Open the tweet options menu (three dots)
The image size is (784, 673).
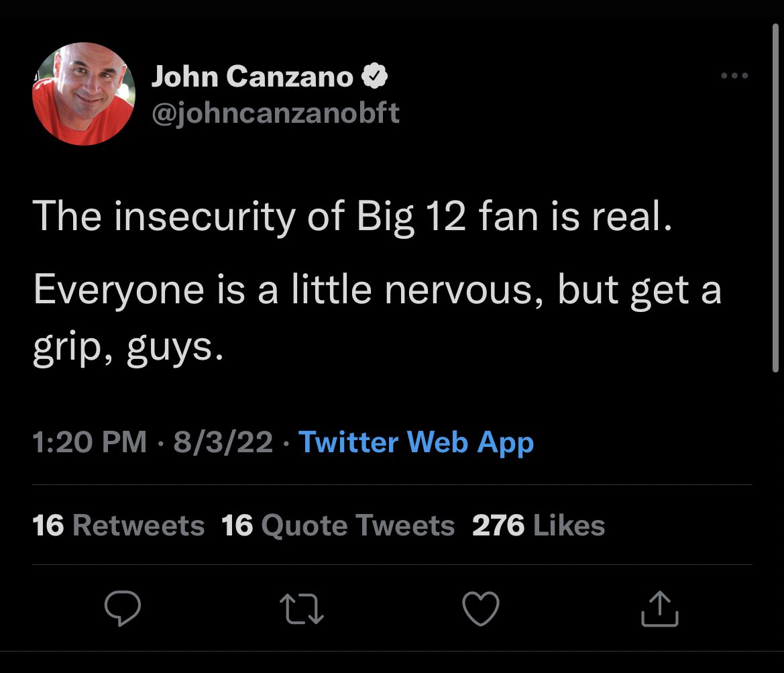[735, 76]
